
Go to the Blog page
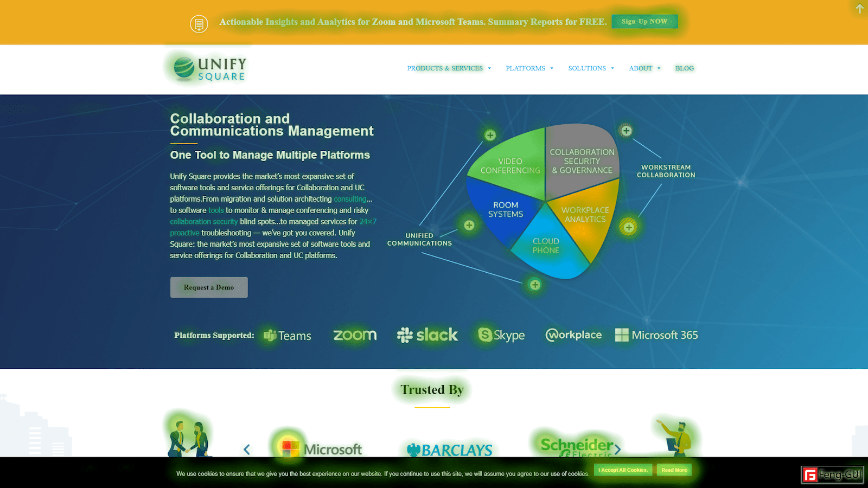(685, 68)
